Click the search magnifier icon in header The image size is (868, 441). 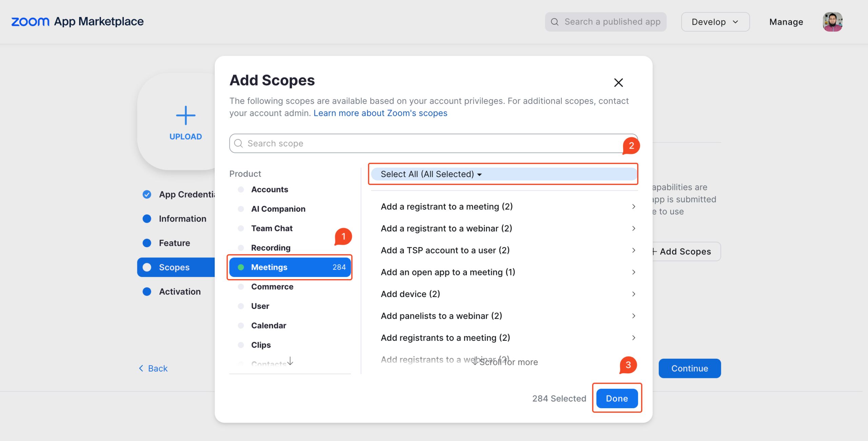tap(555, 22)
